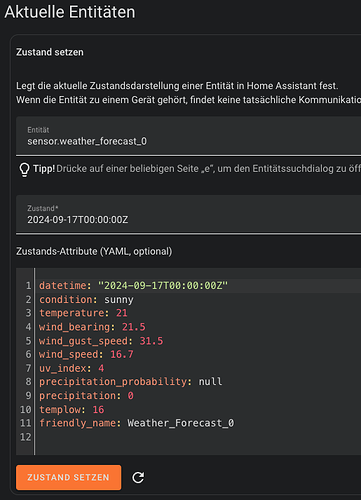Click the wind_gust_speed value 31.5
The width and height of the screenshot is (361, 500).
pos(151,341)
